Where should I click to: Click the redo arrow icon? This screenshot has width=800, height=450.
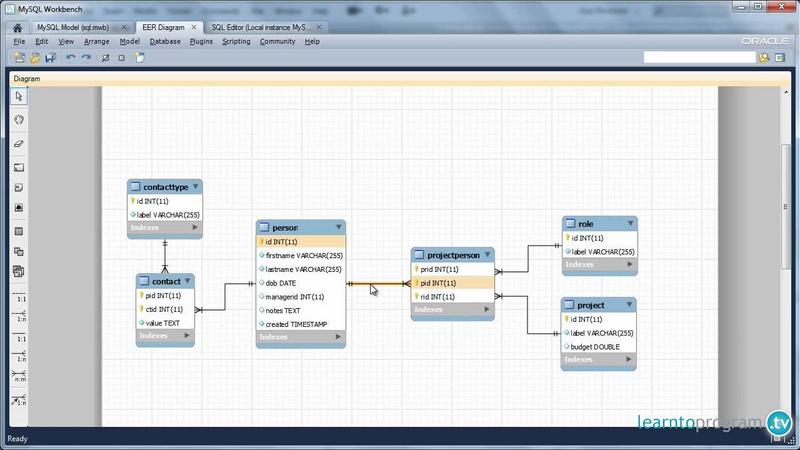click(x=86, y=58)
